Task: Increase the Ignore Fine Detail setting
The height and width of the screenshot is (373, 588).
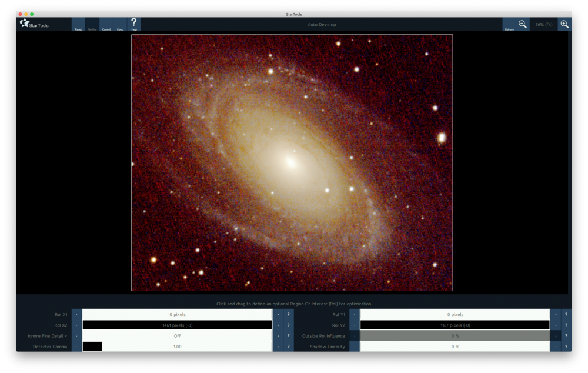Action: click(278, 336)
